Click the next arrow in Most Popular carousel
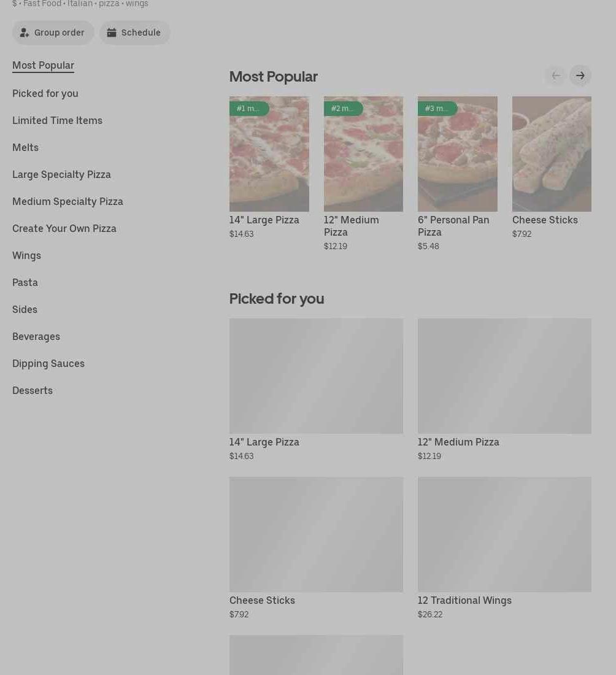The width and height of the screenshot is (616, 675). coord(580,75)
